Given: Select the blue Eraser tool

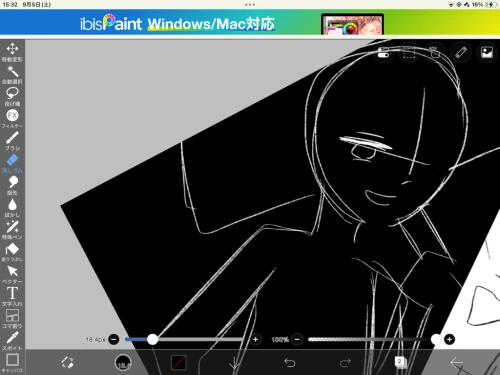Looking at the screenshot, I should click(x=12, y=163).
